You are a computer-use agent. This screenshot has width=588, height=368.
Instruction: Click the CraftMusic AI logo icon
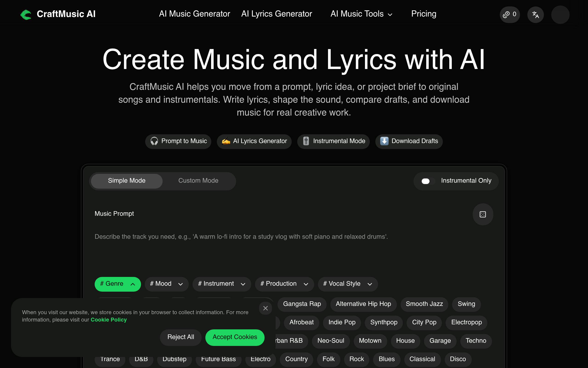pos(26,14)
